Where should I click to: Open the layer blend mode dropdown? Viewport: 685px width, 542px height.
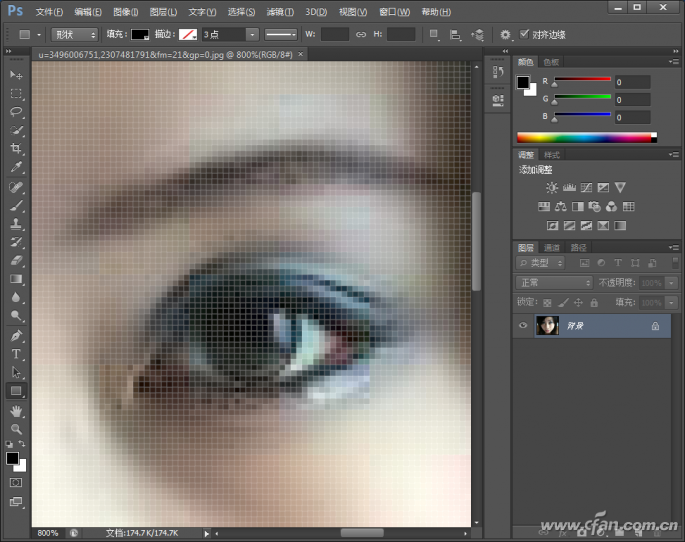[554, 283]
